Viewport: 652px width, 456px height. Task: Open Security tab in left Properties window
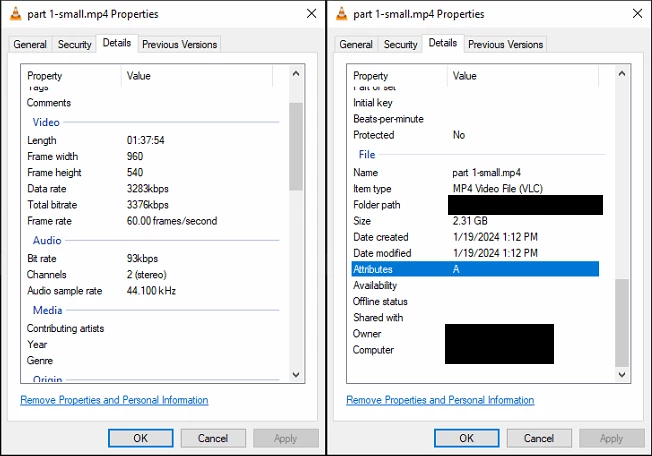[x=74, y=44]
